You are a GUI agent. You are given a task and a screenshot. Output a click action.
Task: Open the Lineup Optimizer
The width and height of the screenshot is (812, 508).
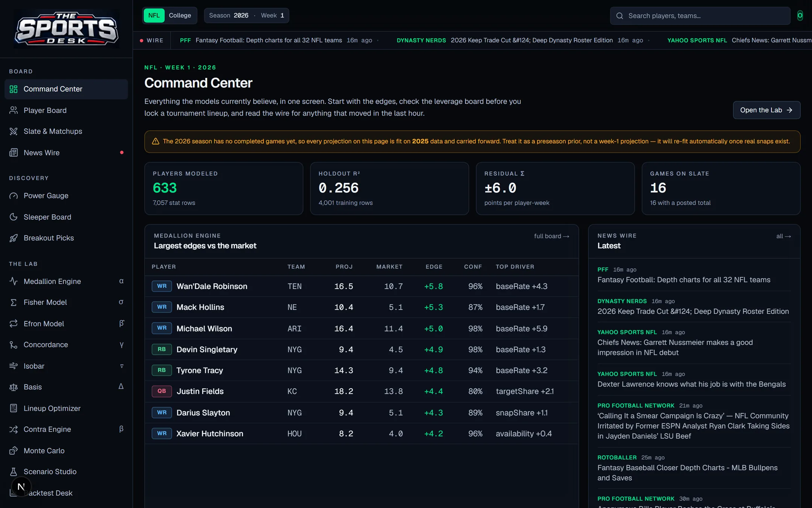coord(66,408)
